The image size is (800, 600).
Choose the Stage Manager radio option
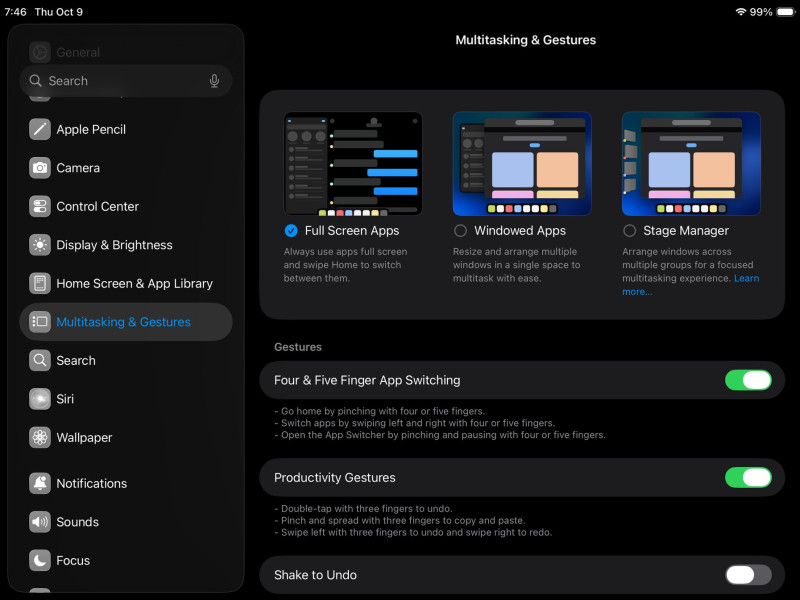(x=629, y=231)
